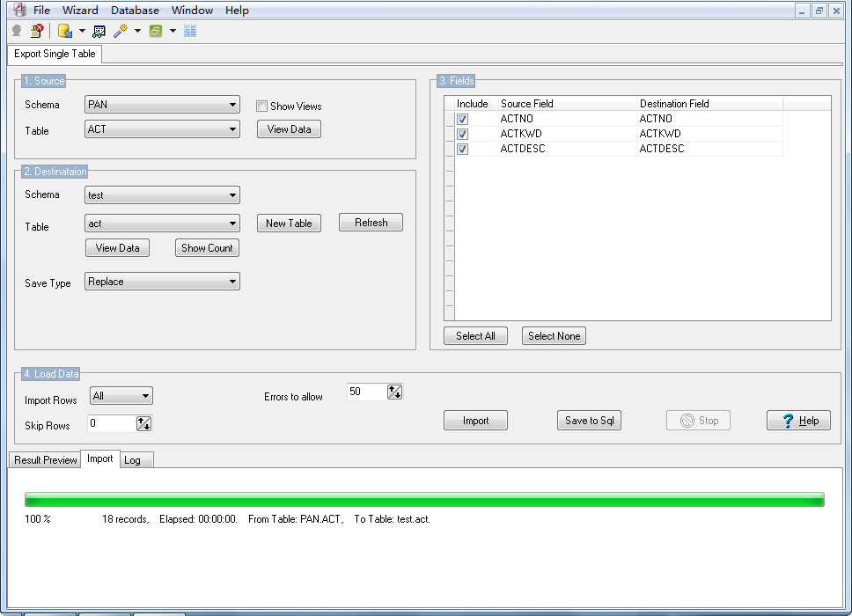This screenshot has width=852, height=616.
Task: Open the Import Rows dropdown showing All
Action: pos(121,395)
